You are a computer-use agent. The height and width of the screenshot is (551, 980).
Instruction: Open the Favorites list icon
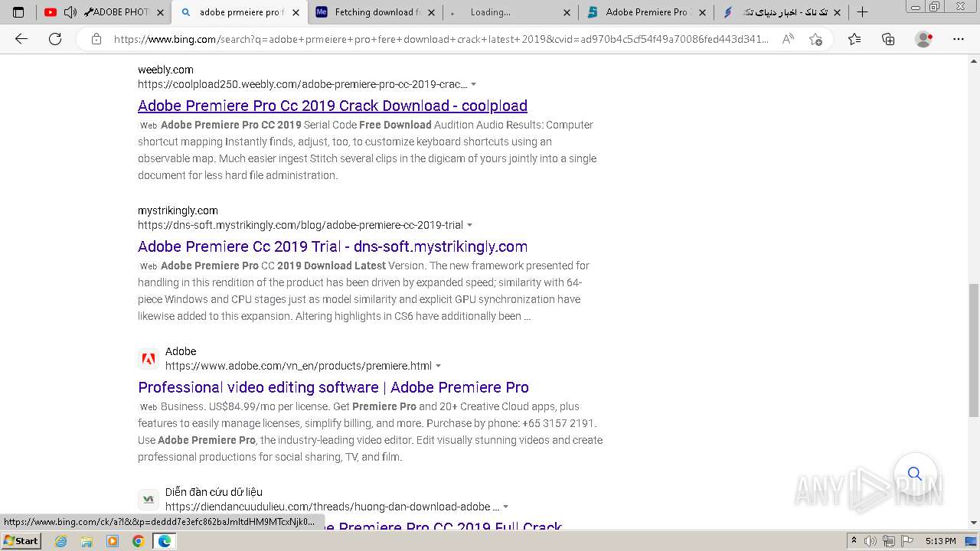854,39
